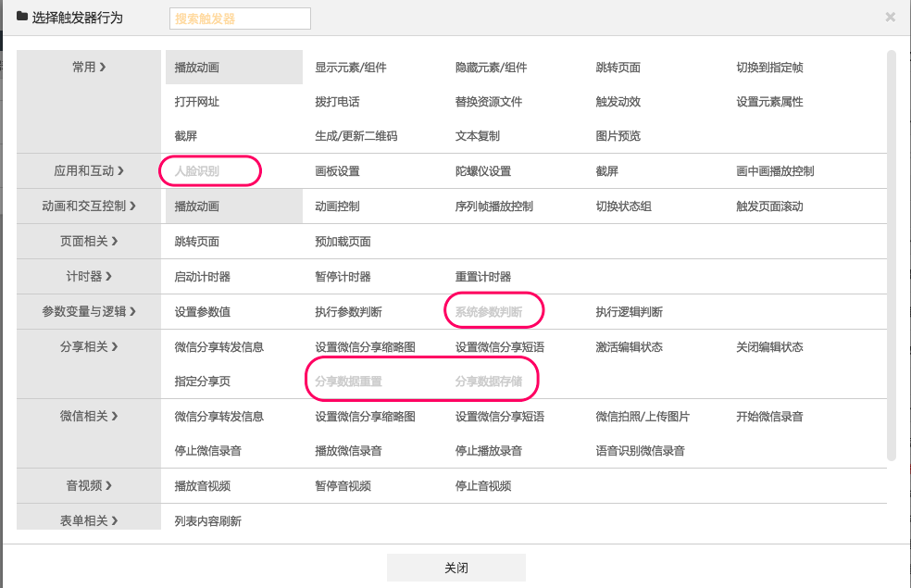Pick 微信拍照/上传图片 option
The height and width of the screenshot is (588, 911).
(x=642, y=417)
